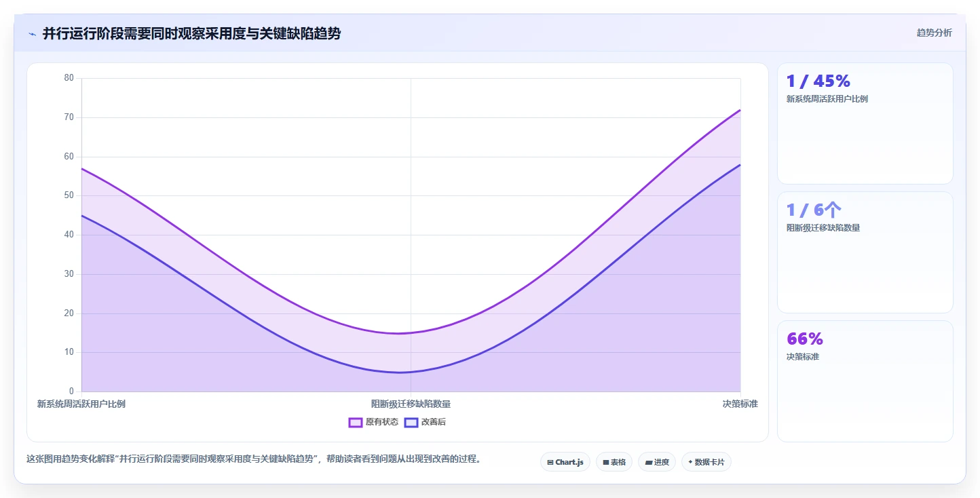Toggle the 改善后 legend item
The width and height of the screenshot is (980, 498).
tap(425, 422)
